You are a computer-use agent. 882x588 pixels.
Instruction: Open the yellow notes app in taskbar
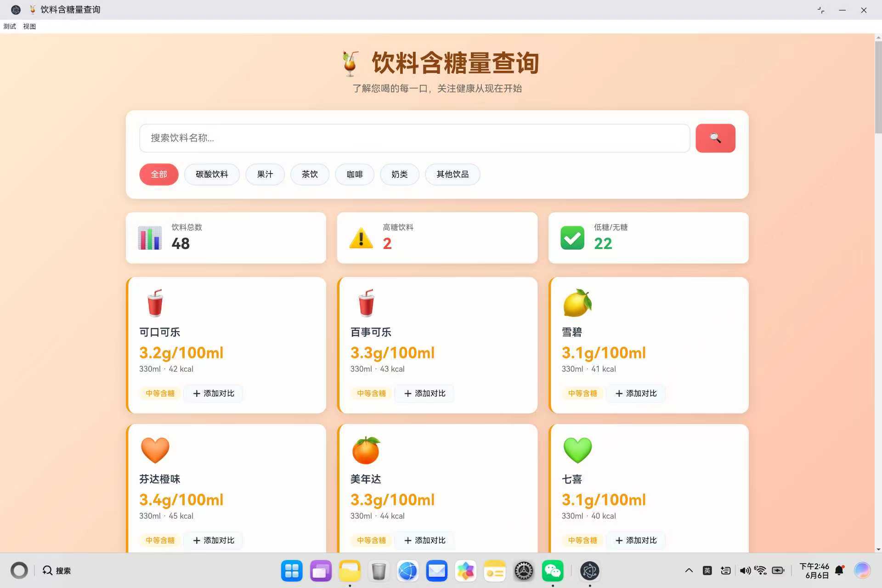coord(495,571)
